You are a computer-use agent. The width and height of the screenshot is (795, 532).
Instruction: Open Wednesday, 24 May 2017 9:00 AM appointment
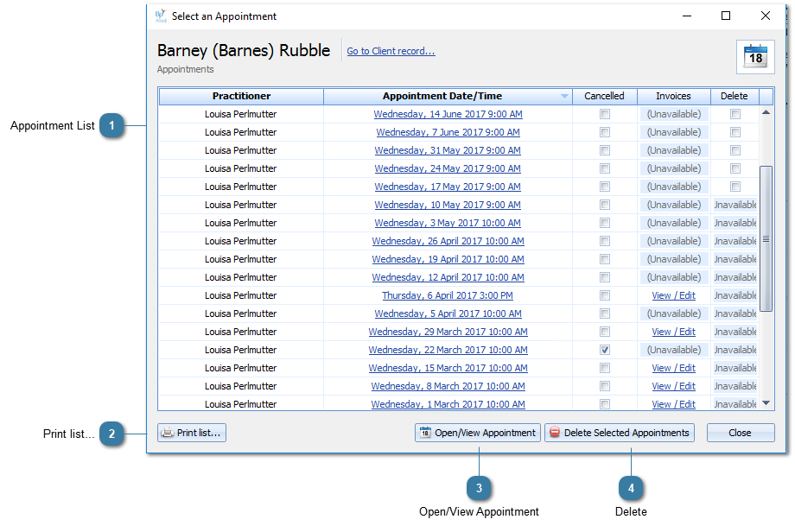(448, 168)
